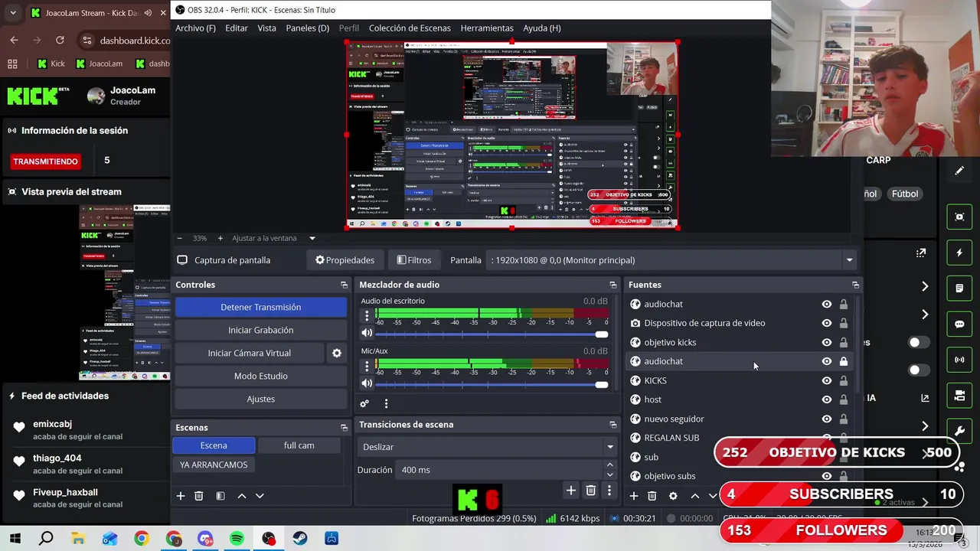Click Detener Transmisión button
The height and width of the screenshot is (551, 980).
(x=260, y=307)
